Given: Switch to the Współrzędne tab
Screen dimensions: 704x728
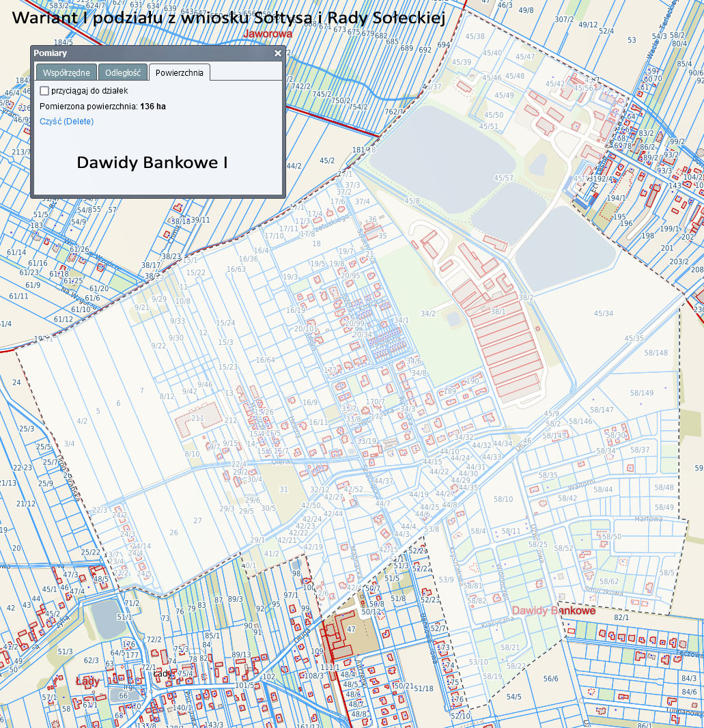Looking at the screenshot, I should point(66,72).
